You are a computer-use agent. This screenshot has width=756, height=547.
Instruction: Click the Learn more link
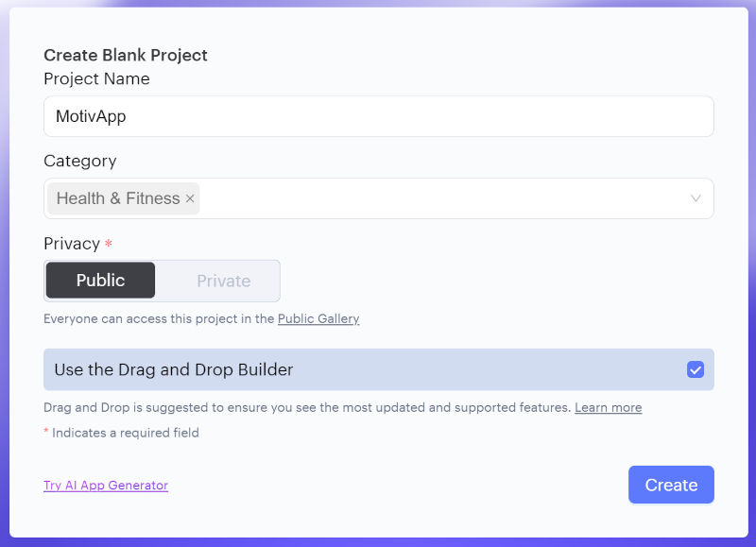click(x=608, y=407)
